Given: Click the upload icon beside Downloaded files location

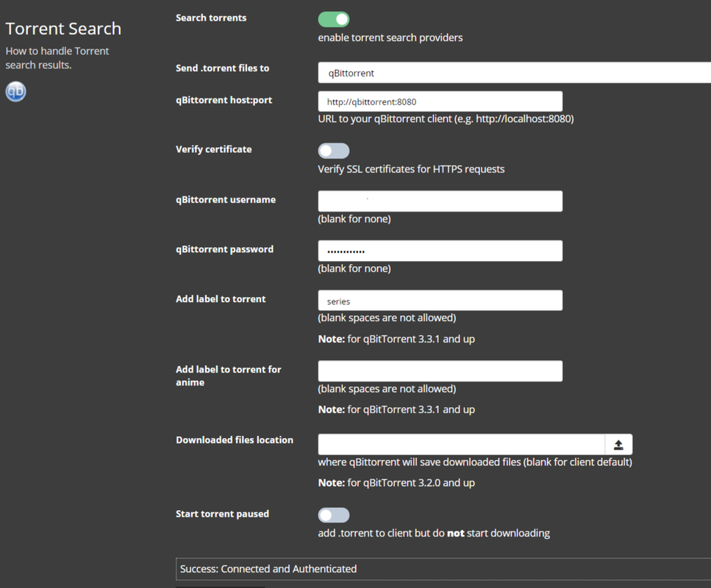Looking at the screenshot, I should tap(618, 445).
